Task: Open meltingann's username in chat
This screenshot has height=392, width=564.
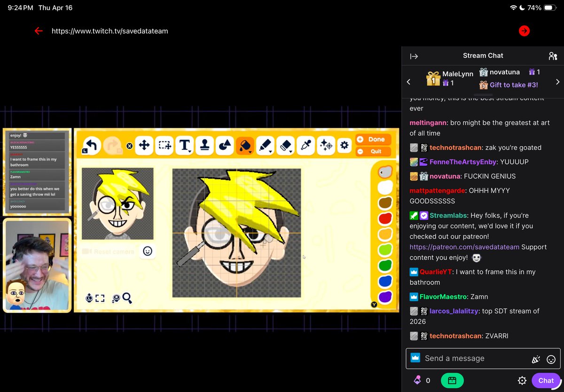Action: tap(428, 123)
